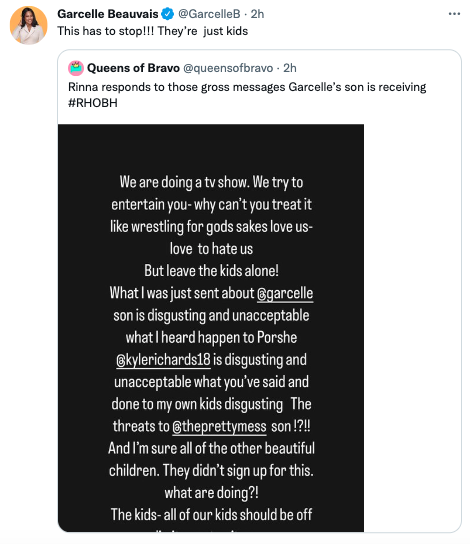This screenshot has height=544, width=470.
Task: Open Garcelle Beauvais display name link
Action: (108, 14)
